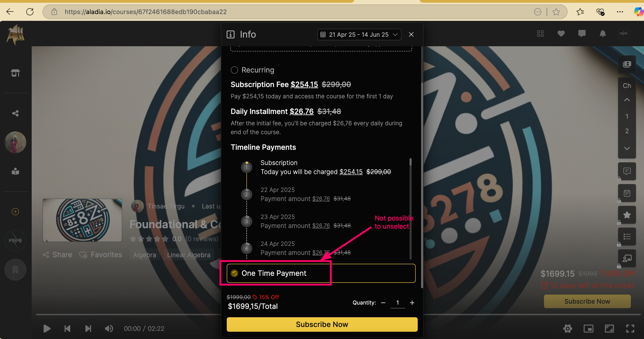The height and width of the screenshot is (339, 644).
Task: Decrease the quantity with the minus button
Action: point(383,303)
